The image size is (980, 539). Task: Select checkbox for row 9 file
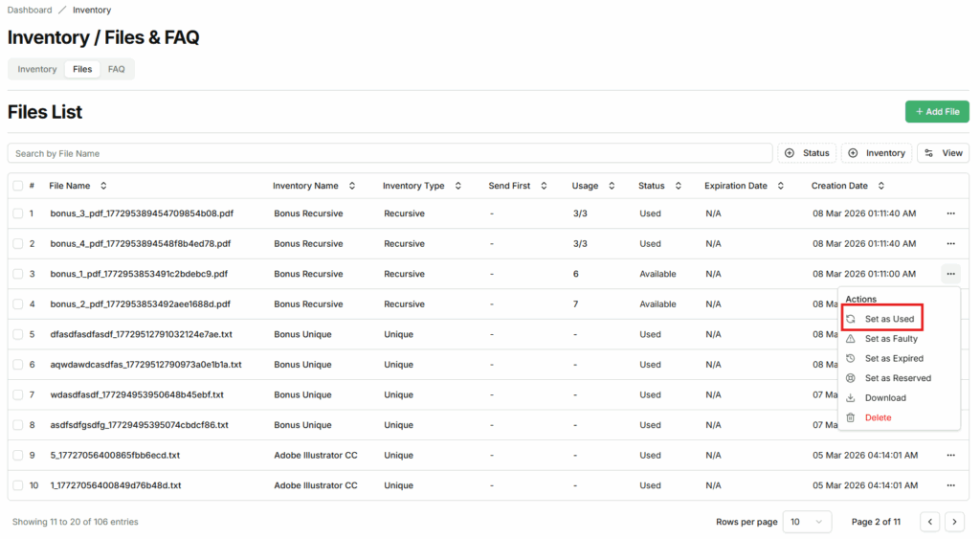[18, 456]
